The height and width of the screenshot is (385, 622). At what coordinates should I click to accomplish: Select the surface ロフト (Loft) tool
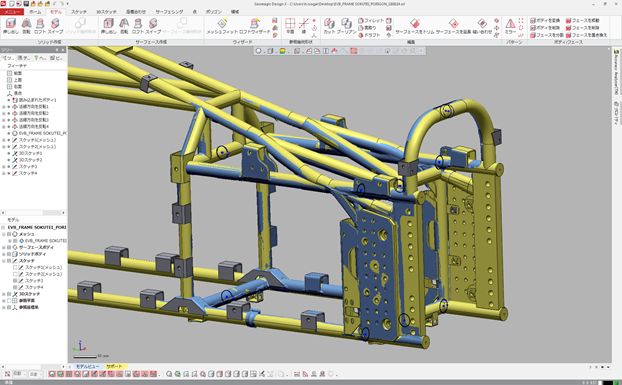[138, 26]
